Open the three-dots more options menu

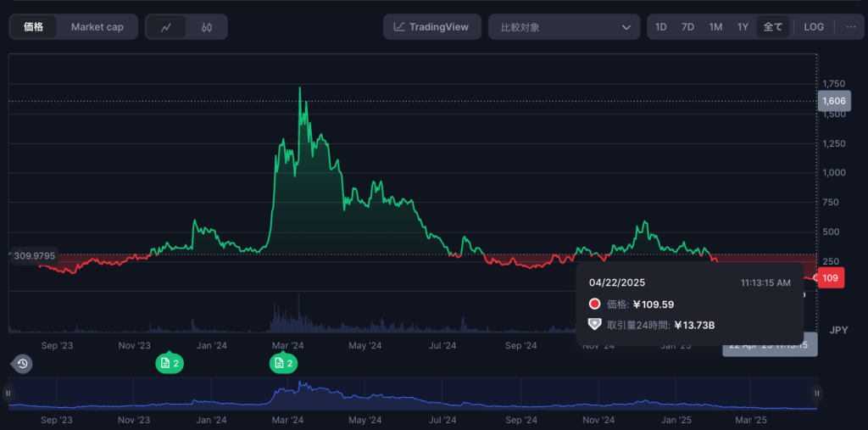[850, 27]
